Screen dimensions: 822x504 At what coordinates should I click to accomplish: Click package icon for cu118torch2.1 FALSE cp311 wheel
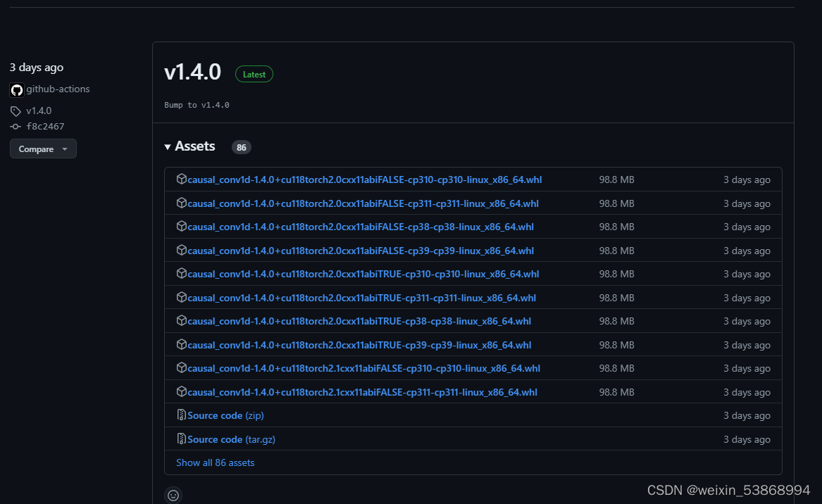(182, 391)
